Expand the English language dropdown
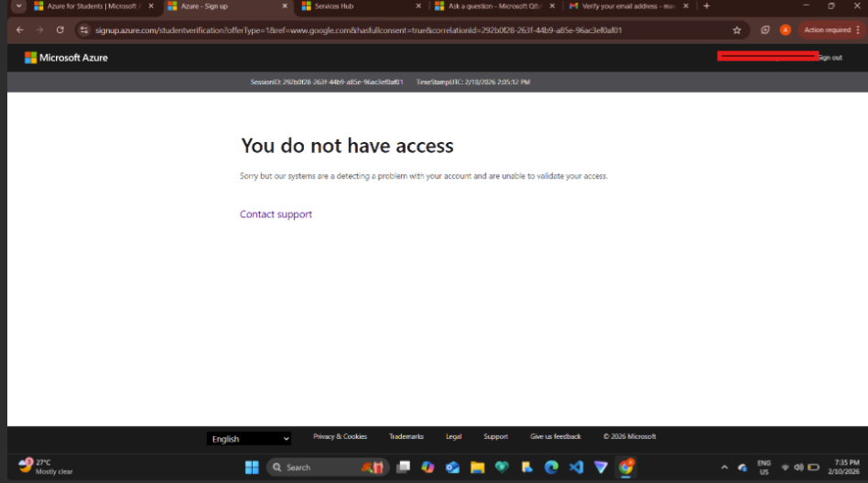 coord(248,439)
